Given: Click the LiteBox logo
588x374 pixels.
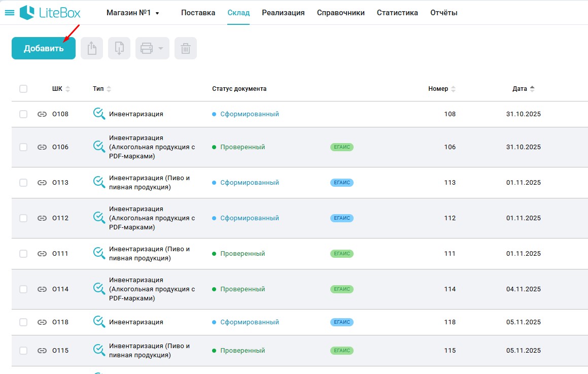Looking at the screenshot, I should [50, 13].
